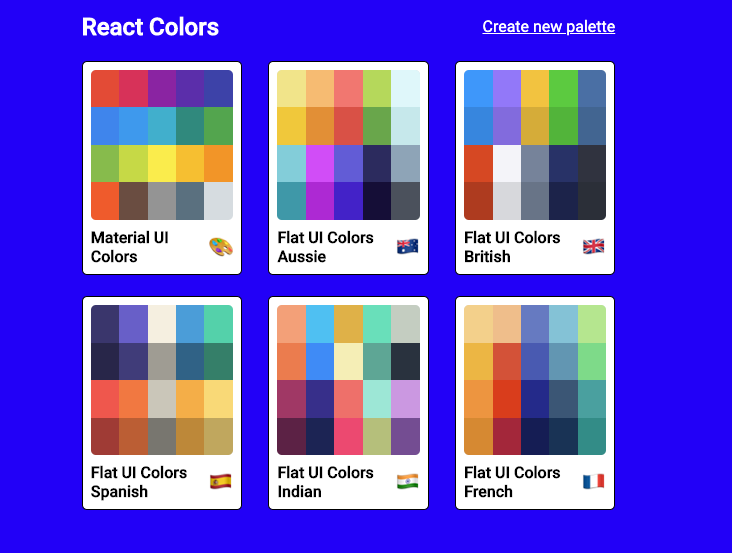Select the Flat UI Colors Aussie swatch grid
The width and height of the screenshot is (732, 553).
point(348,145)
